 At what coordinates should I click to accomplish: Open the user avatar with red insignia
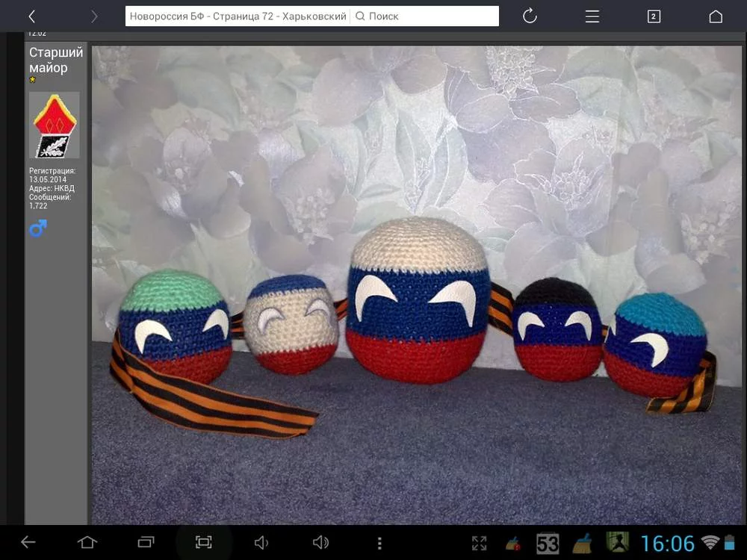click(x=55, y=125)
